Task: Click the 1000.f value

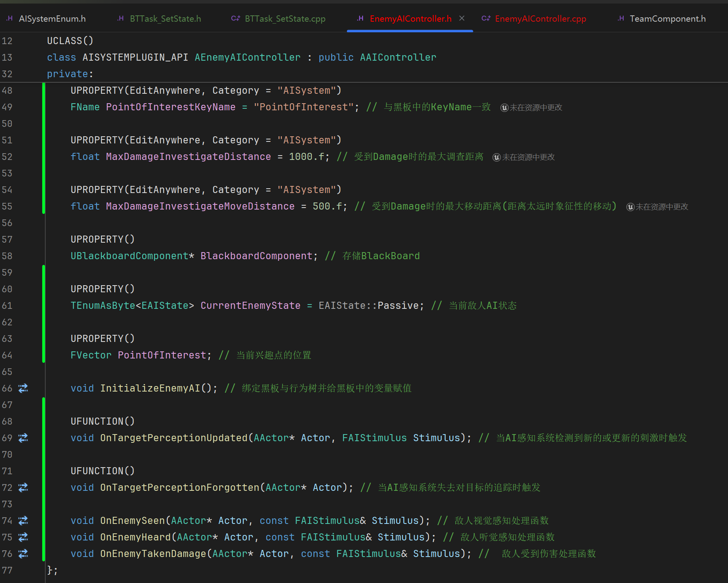Action: click(307, 157)
